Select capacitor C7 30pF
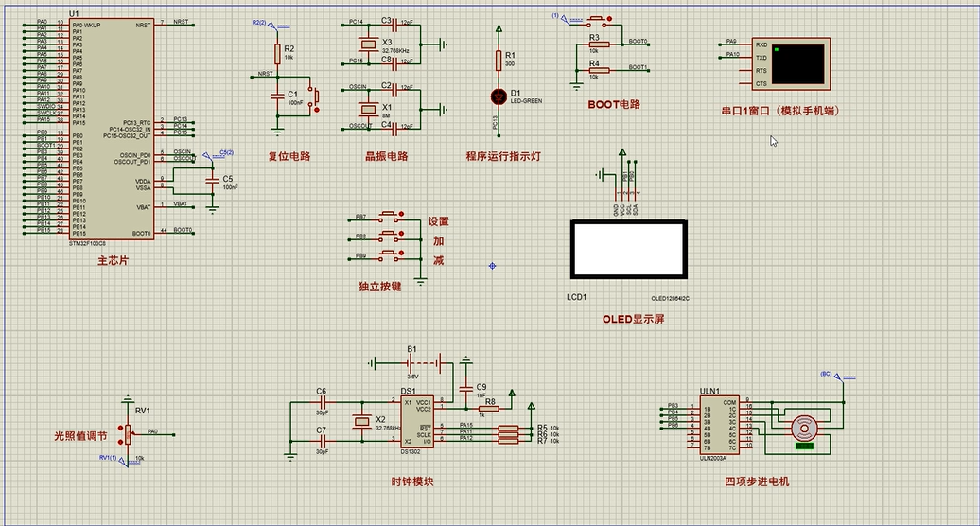The image size is (980, 526). pos(324,441)
